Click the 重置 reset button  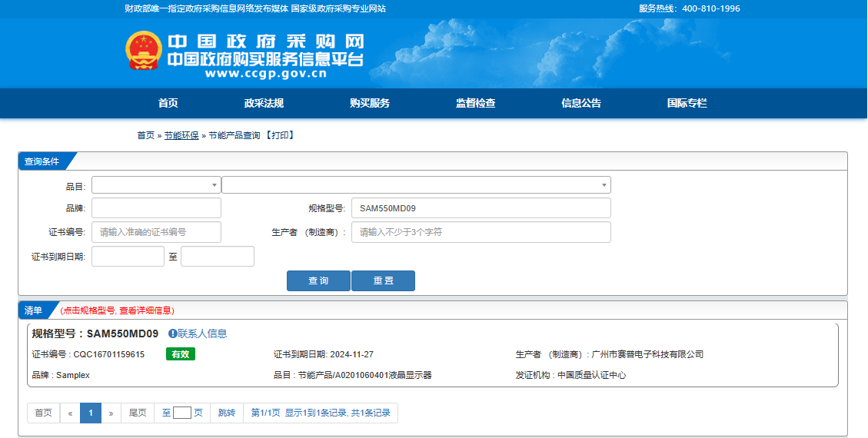coord(383,281)
